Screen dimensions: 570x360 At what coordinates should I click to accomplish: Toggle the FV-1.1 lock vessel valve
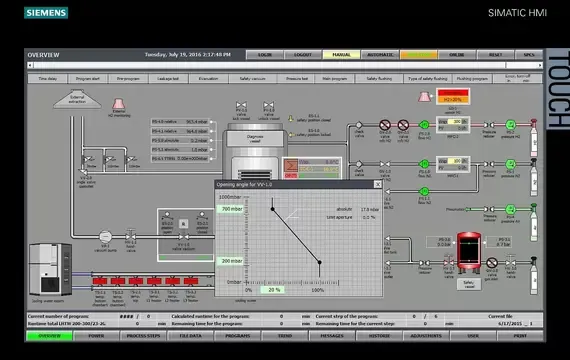[x=241, y=105]
